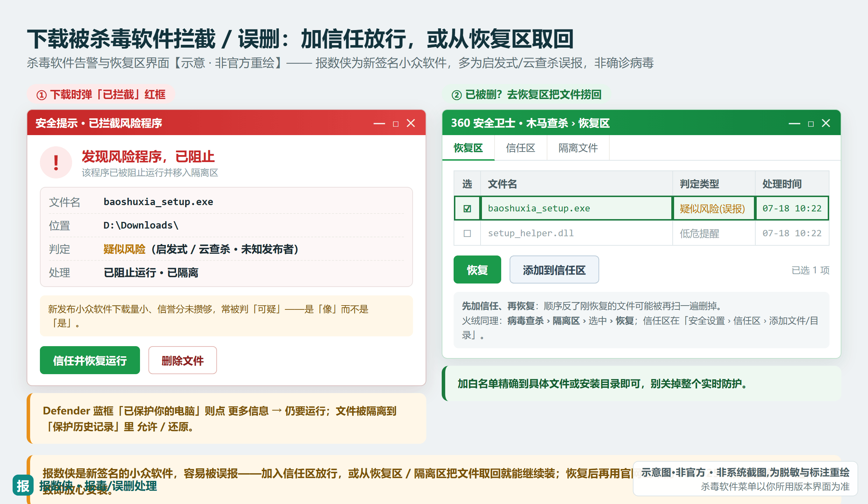Click the 安全提示 · 已拦截风险程序 title bar
Image resolution: width=868 pixels, height=504 pixels.
[x=226, y=123]
